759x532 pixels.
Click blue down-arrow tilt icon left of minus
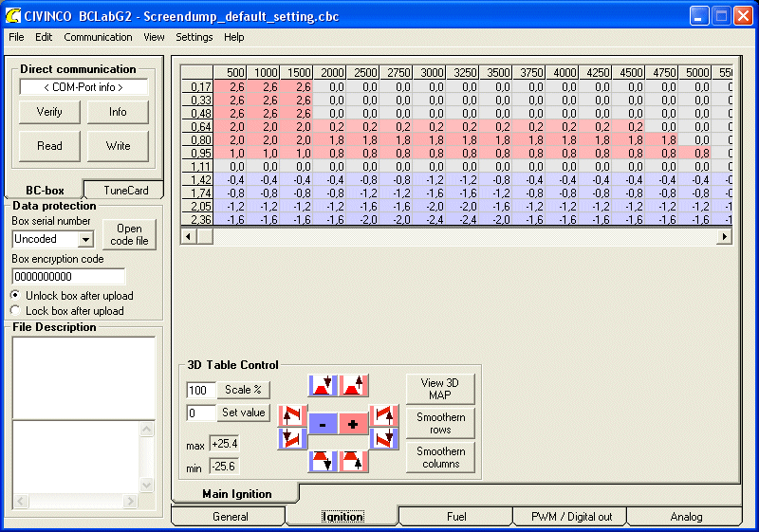292,438
